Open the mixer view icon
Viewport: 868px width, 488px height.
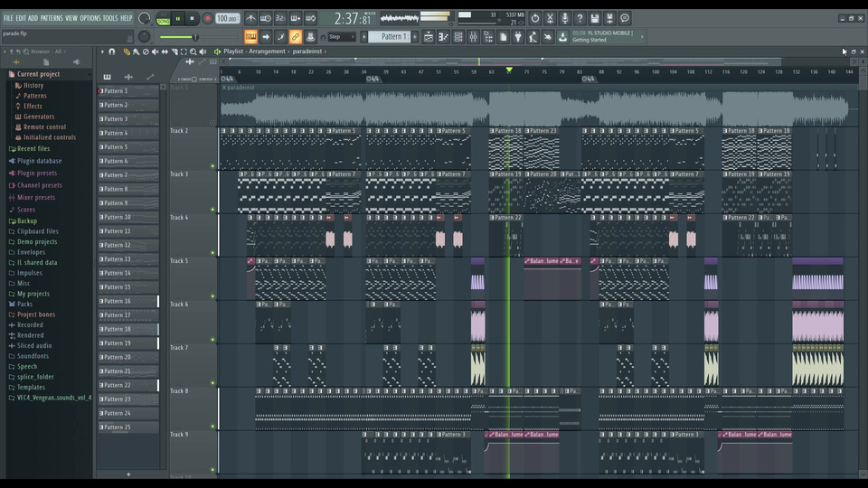tap(473, 37)
